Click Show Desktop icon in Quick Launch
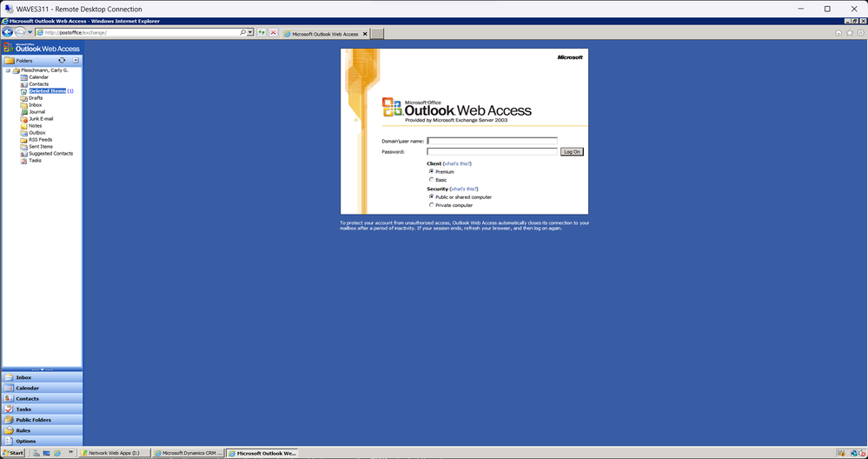The height and width of the screenshot is (459, 868). click(47, 453)
